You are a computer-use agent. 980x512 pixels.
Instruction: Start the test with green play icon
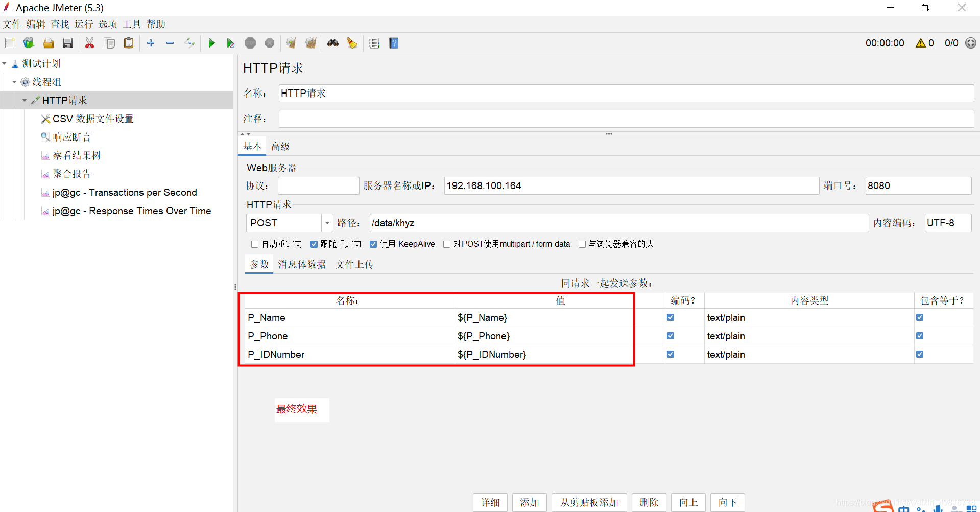point(211,43)
